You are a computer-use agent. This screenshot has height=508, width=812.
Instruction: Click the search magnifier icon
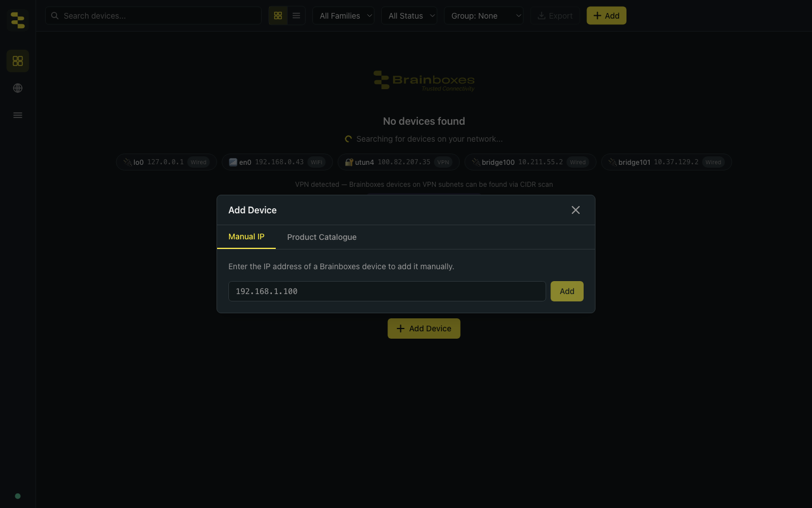(x=55, y=16)
